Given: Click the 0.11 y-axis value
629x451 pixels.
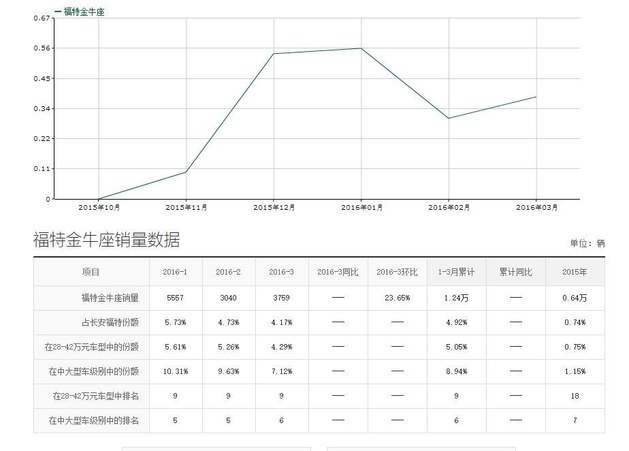Looking at the screenshot, I should tap(42, 169).
